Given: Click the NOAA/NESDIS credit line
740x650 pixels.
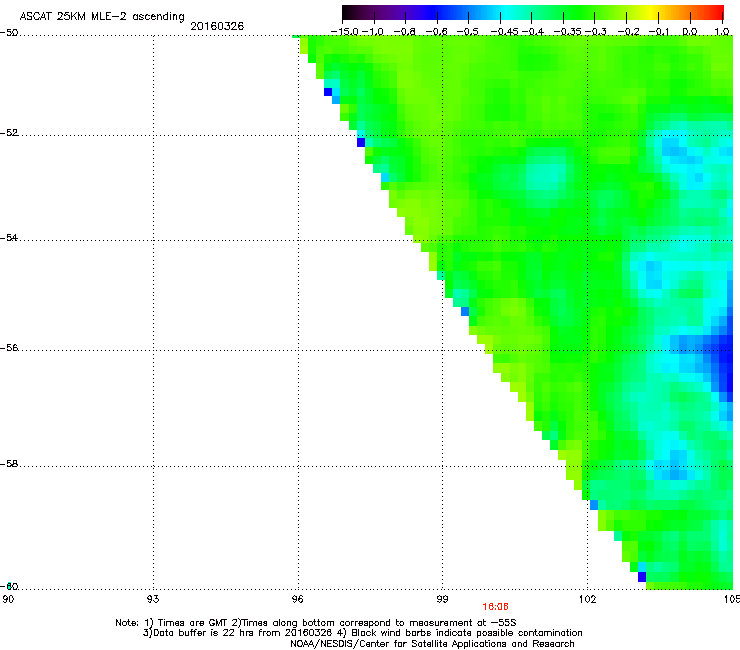Looking at the screenshot, I should click(432, 644).
